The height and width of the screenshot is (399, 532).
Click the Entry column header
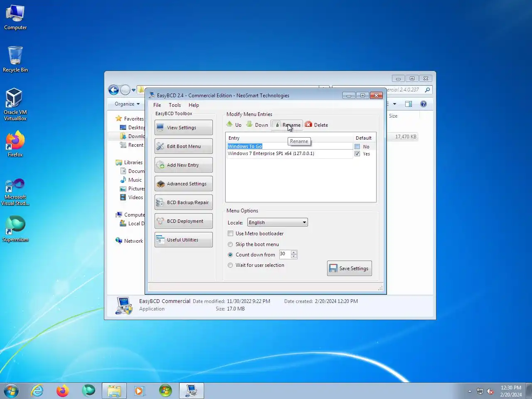(x=290, y=138)
